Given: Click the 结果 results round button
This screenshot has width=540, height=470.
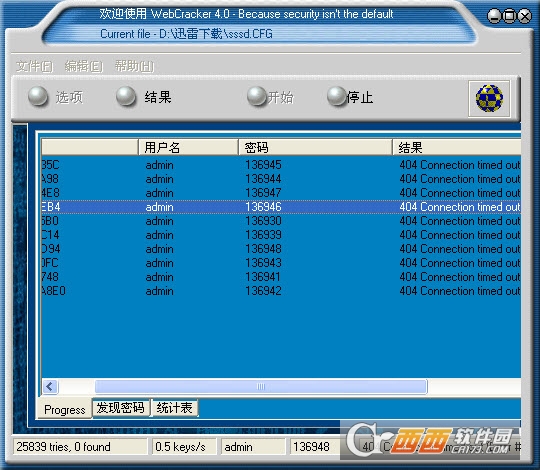Looking at the screenshot, I should tap(126, 96).
